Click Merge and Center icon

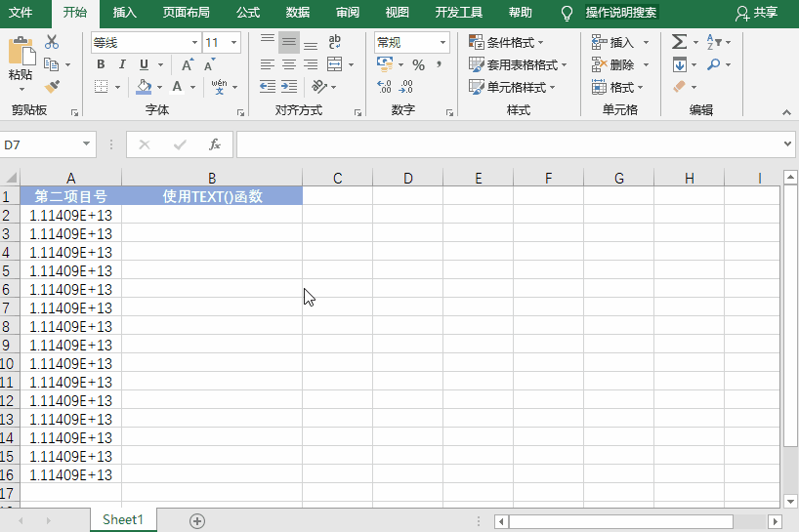point(335,64)
